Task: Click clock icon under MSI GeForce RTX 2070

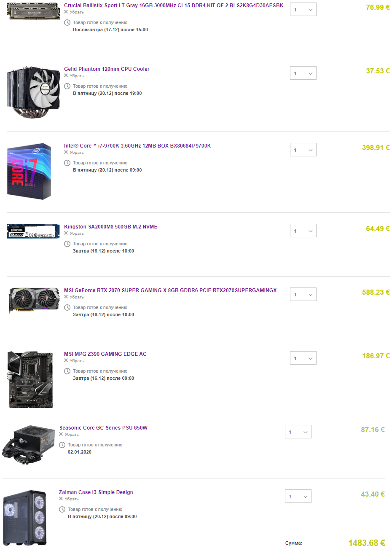Action: point(67,307)
